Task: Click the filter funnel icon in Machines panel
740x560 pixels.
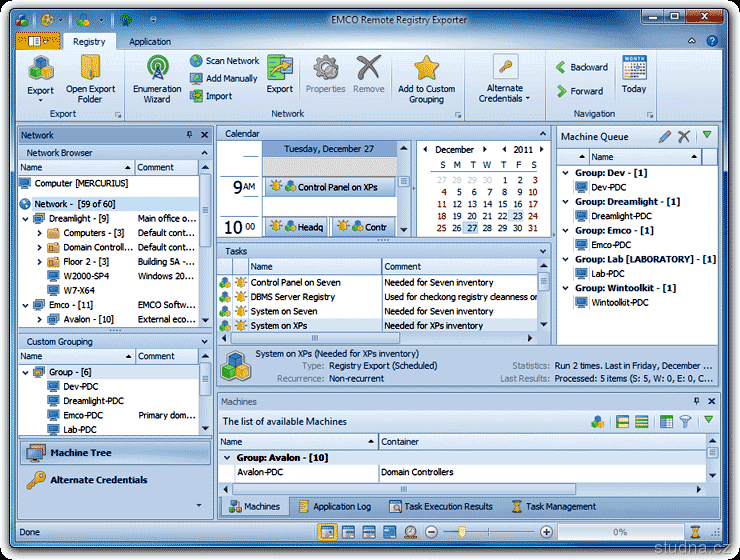Action: coord(685,422)
